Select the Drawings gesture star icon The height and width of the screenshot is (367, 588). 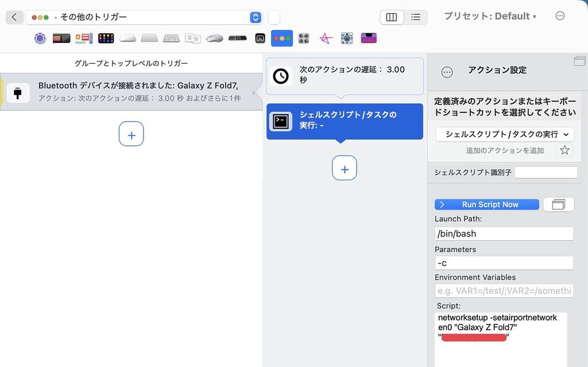point(326,38)
